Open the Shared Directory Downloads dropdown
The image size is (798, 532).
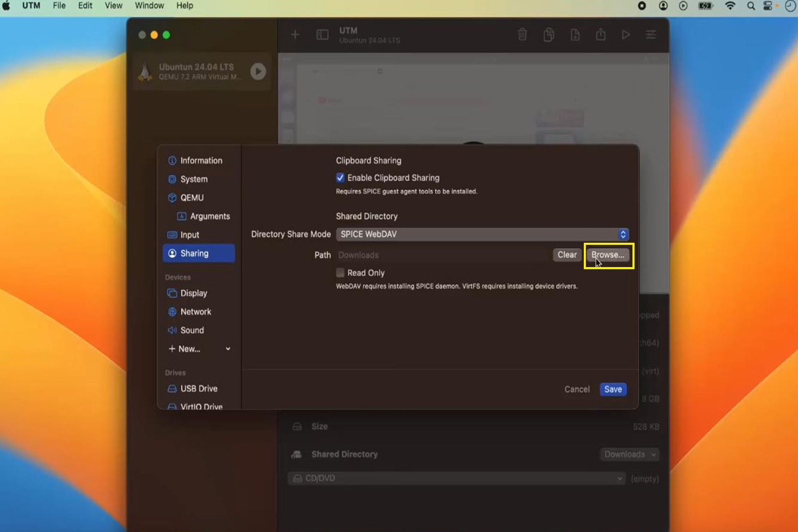click(x=630, y=454)
